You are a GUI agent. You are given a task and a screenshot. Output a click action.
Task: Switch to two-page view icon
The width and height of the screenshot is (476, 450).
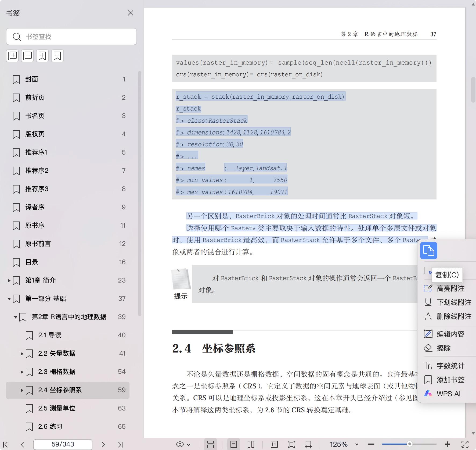[251, 444]
